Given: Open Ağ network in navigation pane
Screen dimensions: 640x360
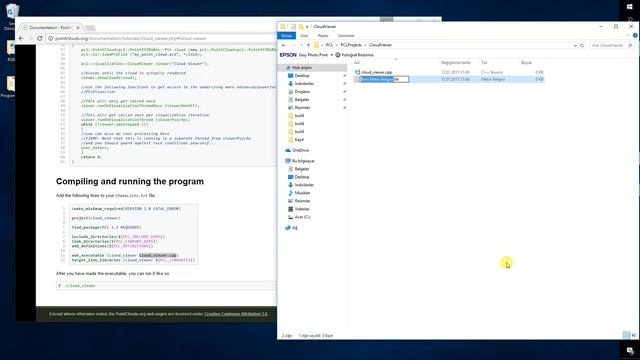Looking at the screenshot, I should 294,228.
